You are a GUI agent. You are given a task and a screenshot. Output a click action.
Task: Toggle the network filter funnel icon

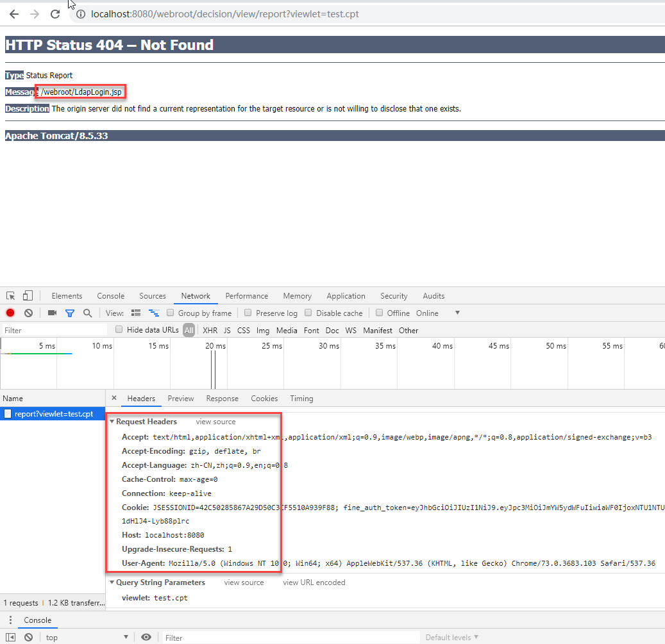point(69,313)
